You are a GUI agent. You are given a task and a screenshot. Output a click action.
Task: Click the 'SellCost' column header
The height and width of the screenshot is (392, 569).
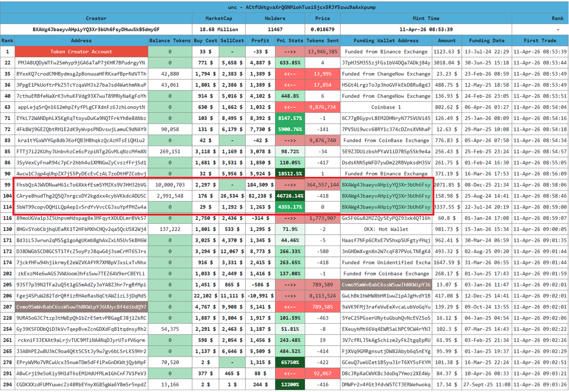pyautogui.click(x=232, y=41)
